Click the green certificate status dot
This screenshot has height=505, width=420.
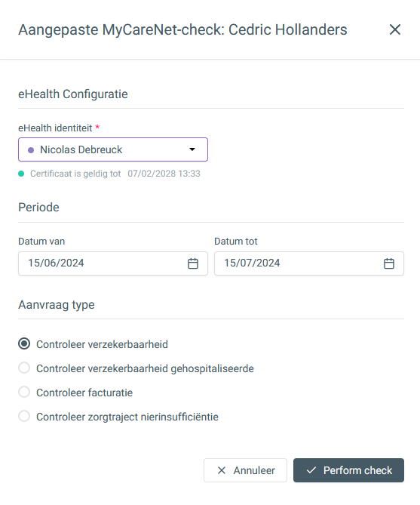coord(21,174)
